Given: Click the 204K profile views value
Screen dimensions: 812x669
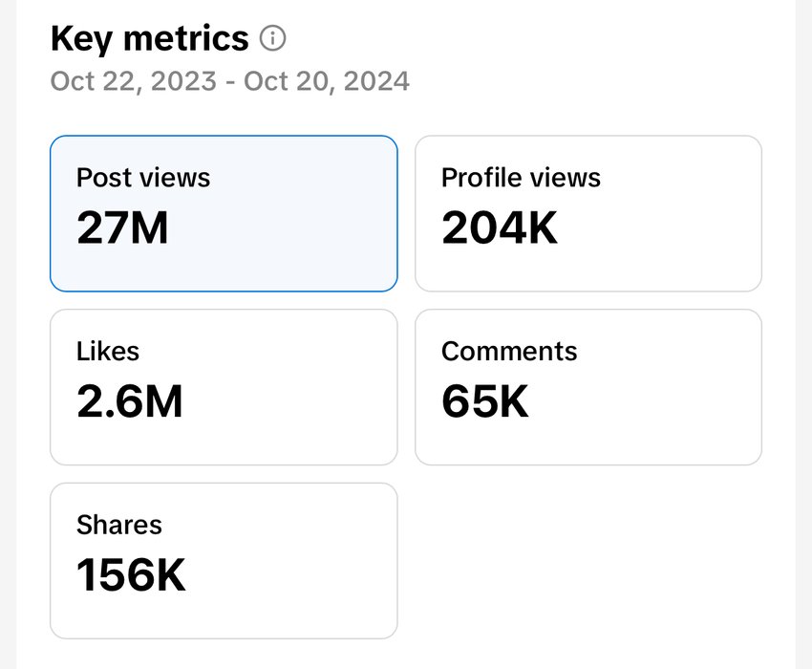Looking at the screenshot, I should (499, 229).
